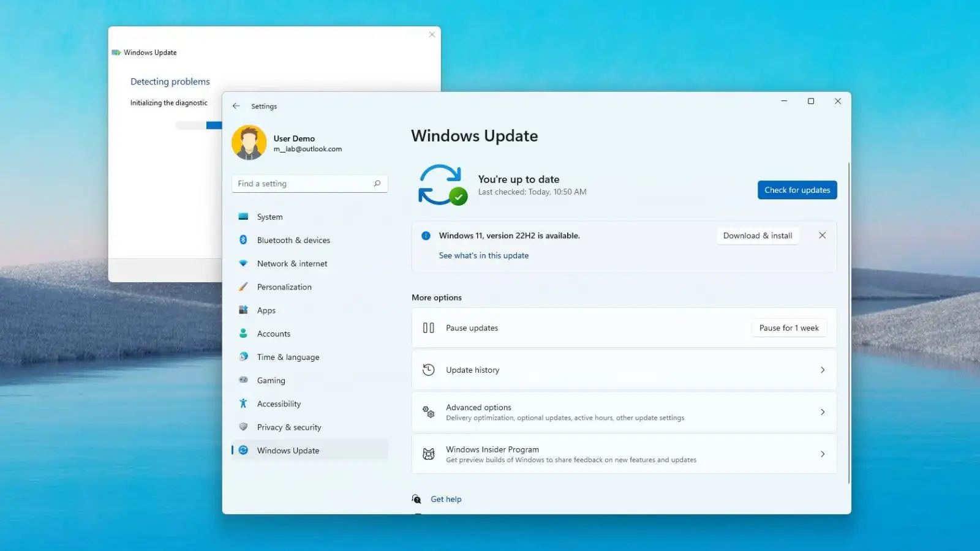Click Download & install button
This screenshot has height=551, width=980.
click(x=757, y=236)
